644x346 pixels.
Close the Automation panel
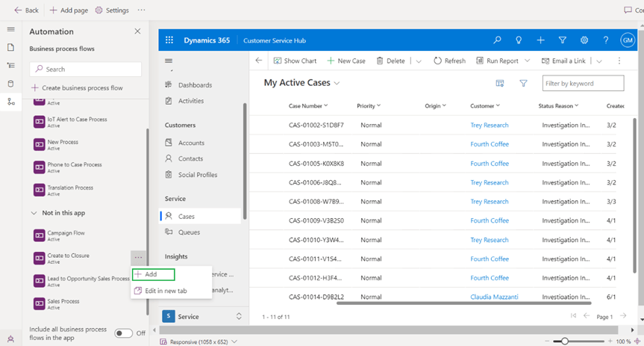point(137,31)
